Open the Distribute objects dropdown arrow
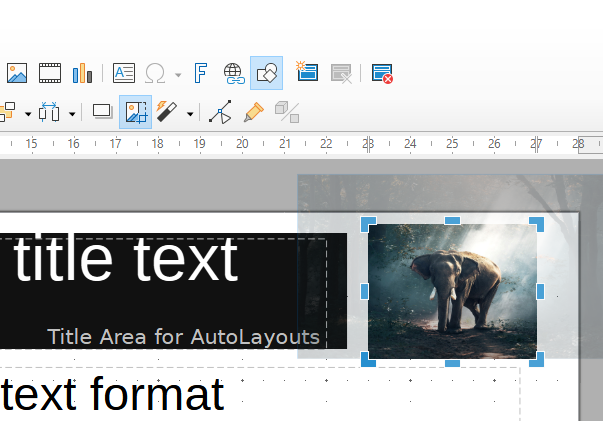 pos(72,113)
